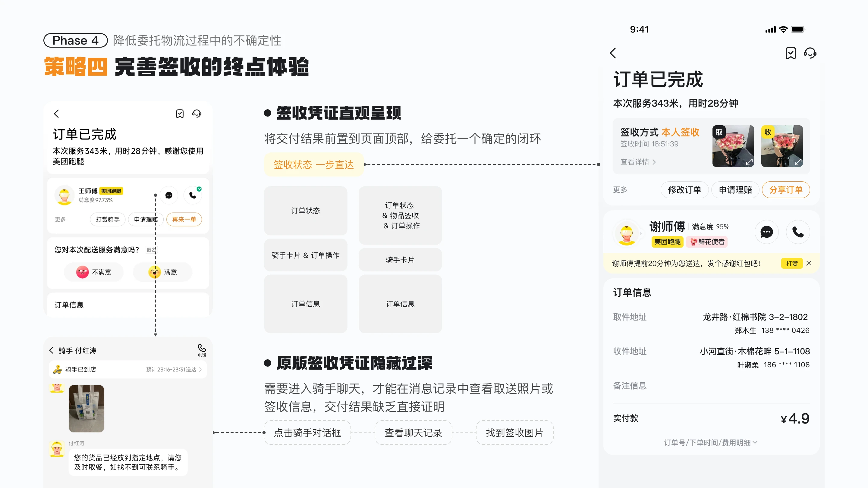Click the 鲜花使者 badge
868x488 pixels.
(707, 242)
